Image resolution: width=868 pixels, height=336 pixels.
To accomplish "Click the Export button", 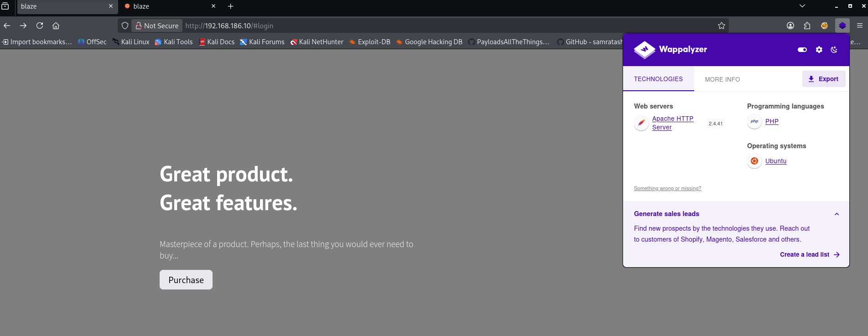I will coord(823,79).
